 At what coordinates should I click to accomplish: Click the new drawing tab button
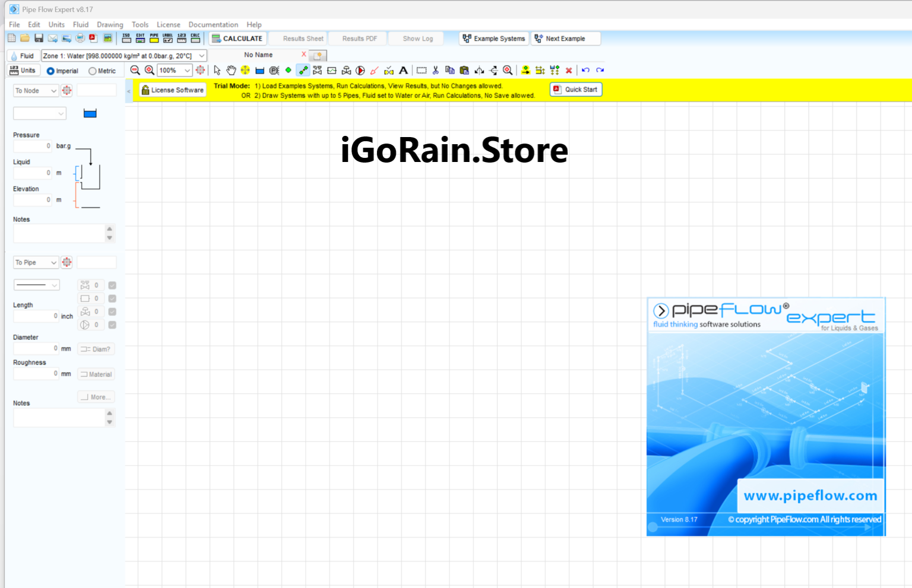point(318,56)
